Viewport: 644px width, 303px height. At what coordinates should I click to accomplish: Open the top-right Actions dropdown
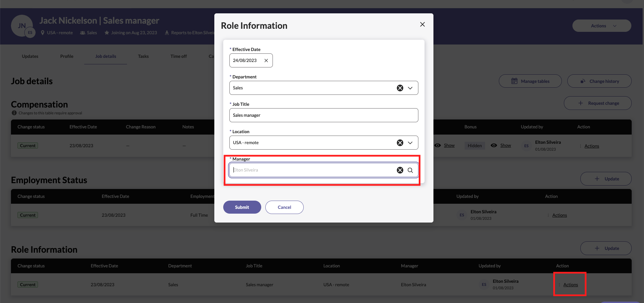602,26
